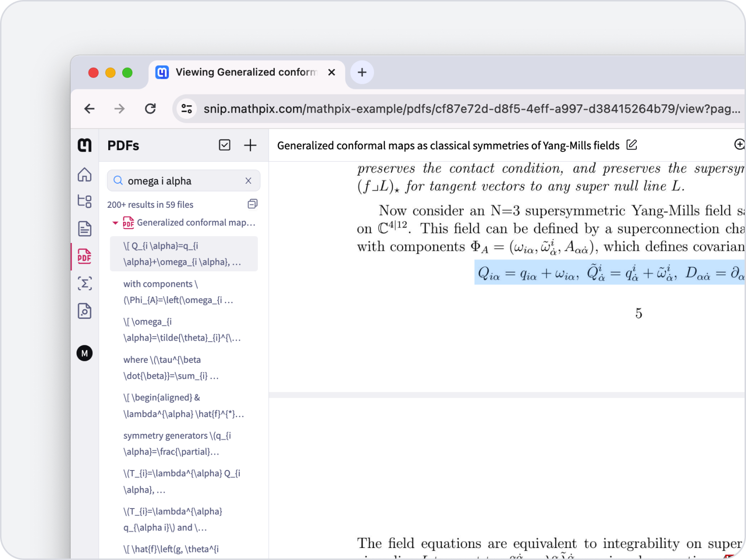The height and width of the screenshot is (560, 746).
Task: Collapse the Generalized conformal map file results
Action: (115, 223)
